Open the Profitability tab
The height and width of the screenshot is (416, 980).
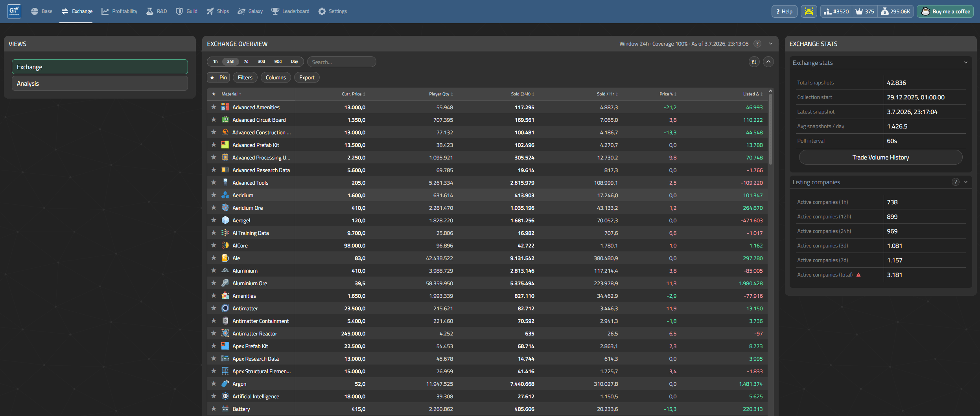[120, 11]
